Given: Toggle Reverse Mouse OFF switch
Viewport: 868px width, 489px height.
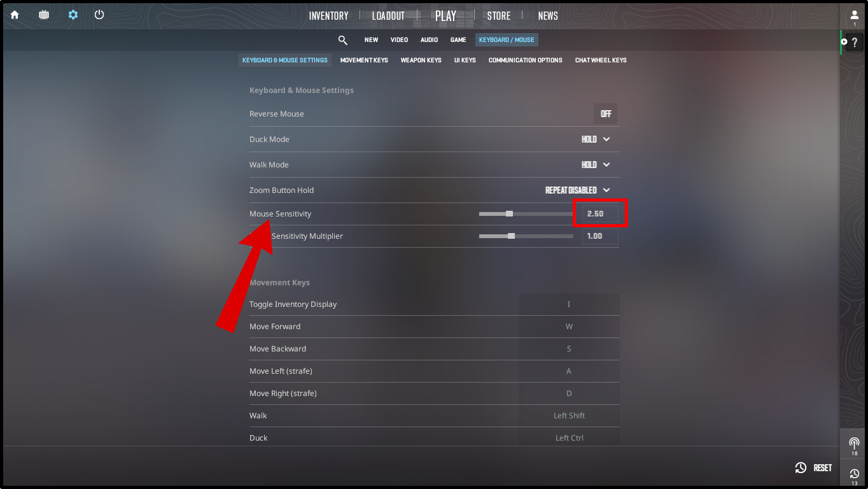Looking at the screenshot, I should [606, 114].
